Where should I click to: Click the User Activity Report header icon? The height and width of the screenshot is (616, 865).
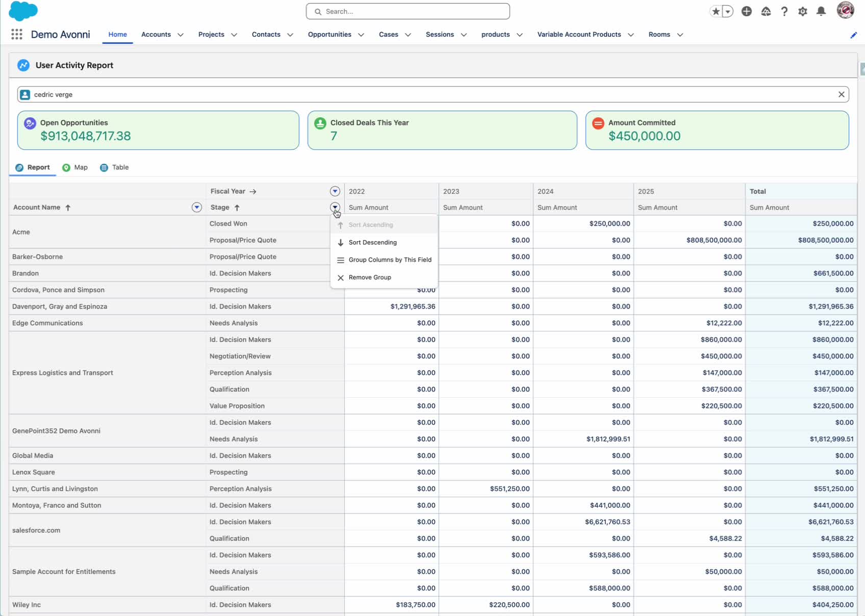(23, 65)
